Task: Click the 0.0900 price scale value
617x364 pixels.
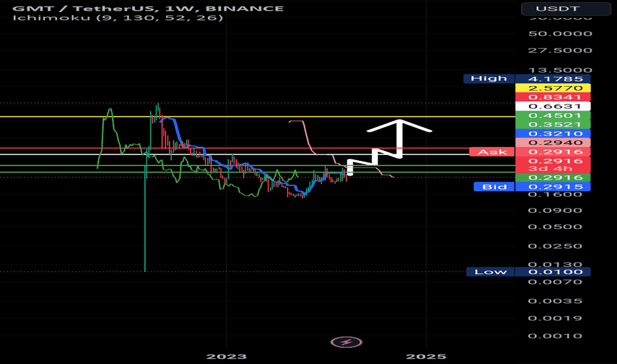Action: (555, 210)
